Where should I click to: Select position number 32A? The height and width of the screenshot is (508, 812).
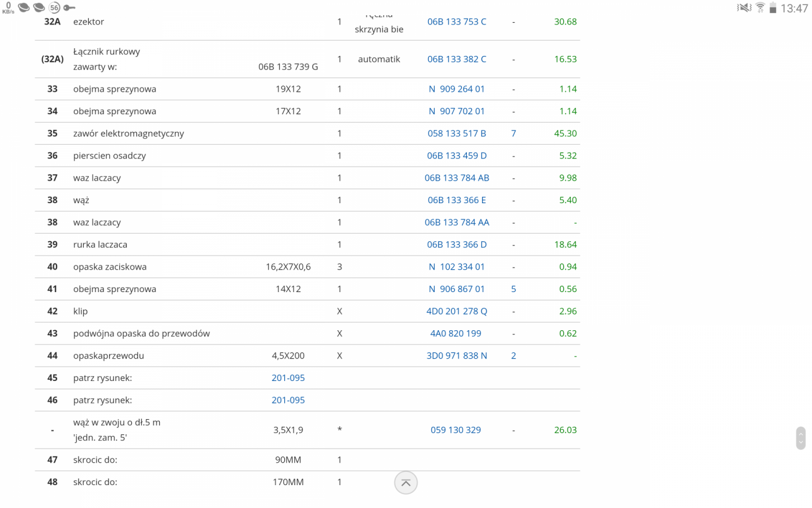pos(52,22)
